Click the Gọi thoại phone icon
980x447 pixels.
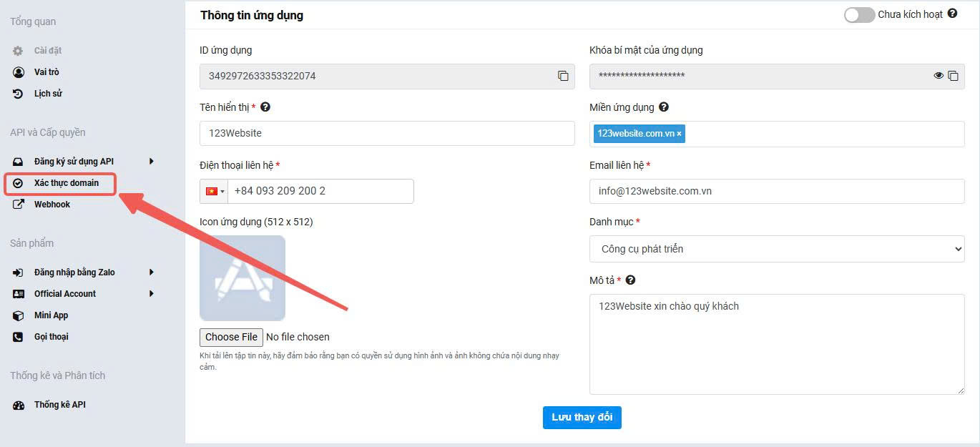click(x=19, y=337)
